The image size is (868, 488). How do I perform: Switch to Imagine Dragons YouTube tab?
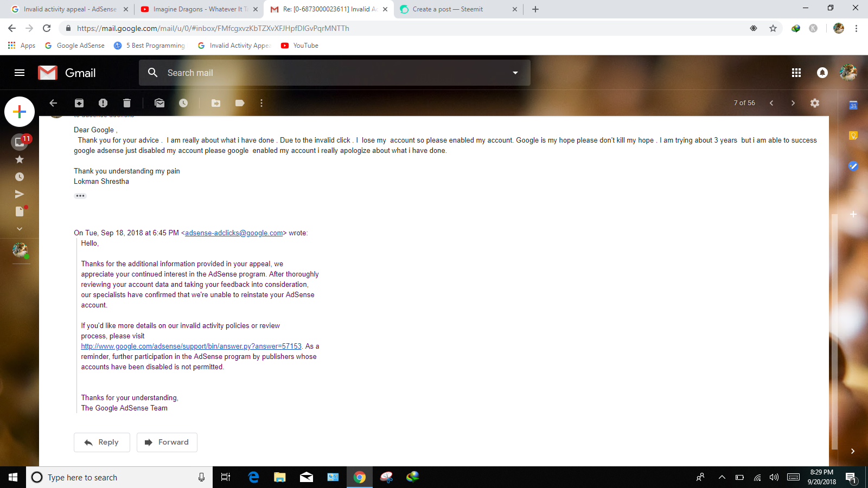pos(199,9)
